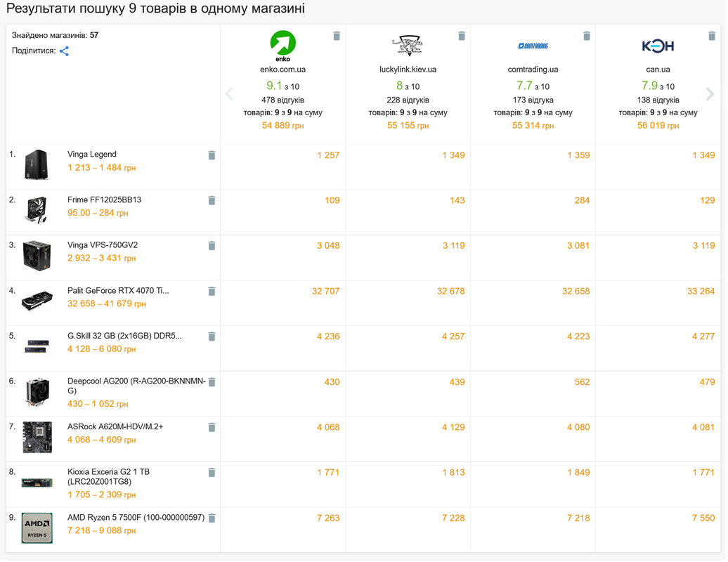
Task: Click Frime fan thumbnail image
Action: tap(37, 210)
